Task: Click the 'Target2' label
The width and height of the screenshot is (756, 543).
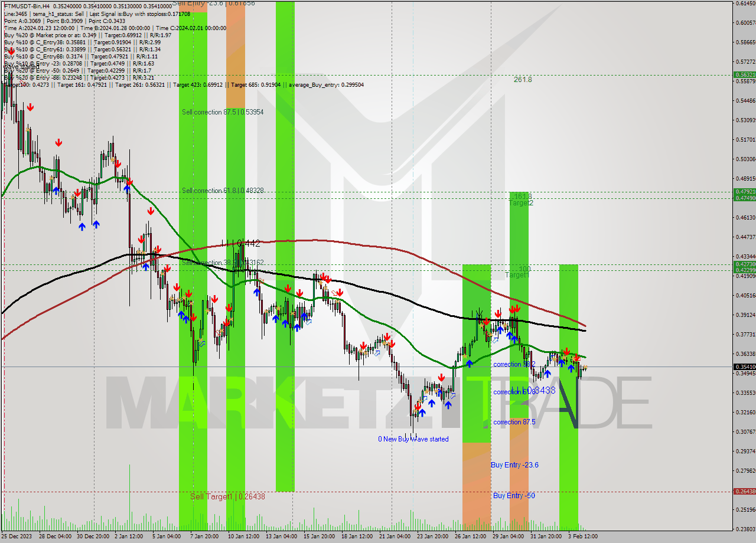Action: pos(521,203)
